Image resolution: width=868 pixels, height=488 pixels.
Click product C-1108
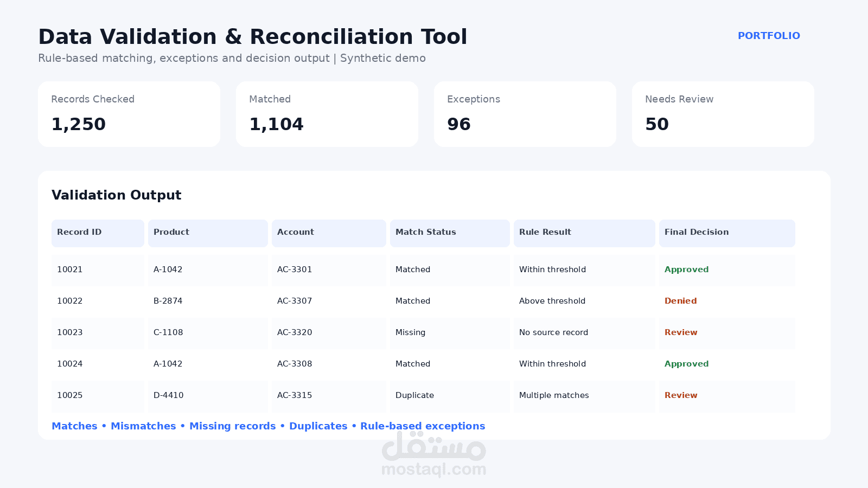pyautogui.click(x=168, y=332)
